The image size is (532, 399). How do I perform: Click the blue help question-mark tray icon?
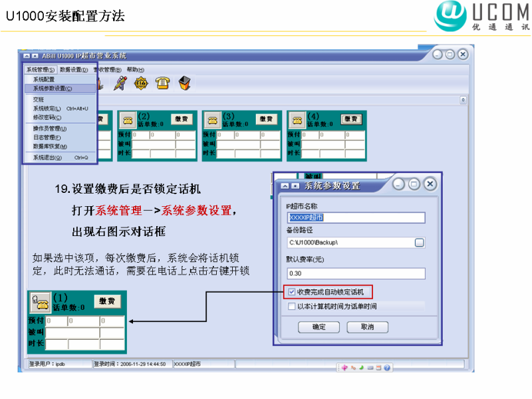[x=387, y=368]
